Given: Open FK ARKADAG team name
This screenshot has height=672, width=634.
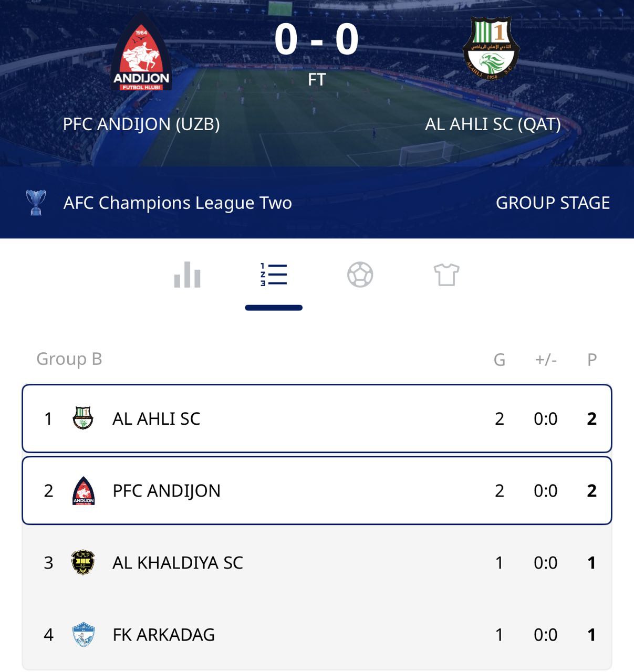Looking at the screenshot, I should coord(163,634).
